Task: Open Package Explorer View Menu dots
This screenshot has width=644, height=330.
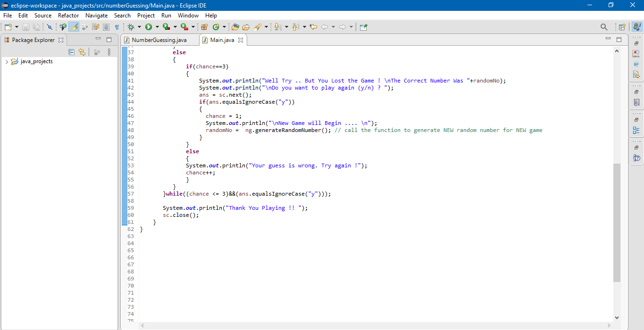Action: pos(109,52)
